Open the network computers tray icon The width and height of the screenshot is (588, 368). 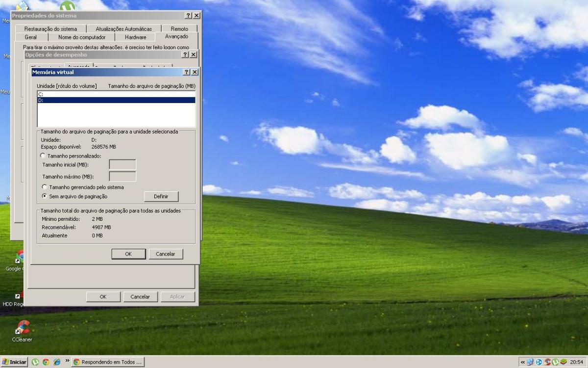(530, 362)
